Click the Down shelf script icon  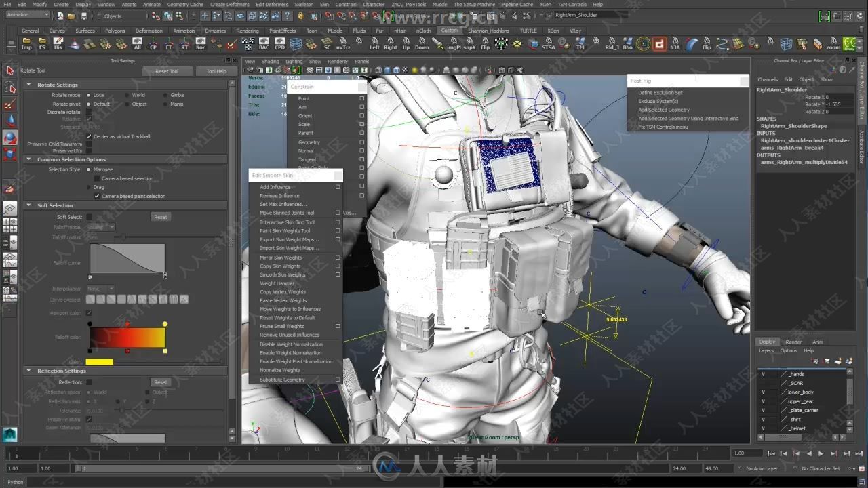(422, 44)
